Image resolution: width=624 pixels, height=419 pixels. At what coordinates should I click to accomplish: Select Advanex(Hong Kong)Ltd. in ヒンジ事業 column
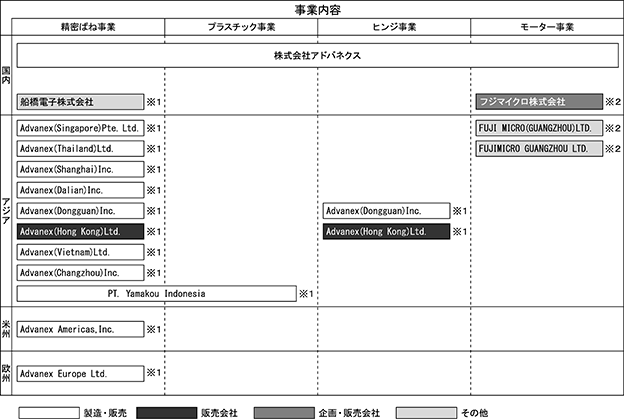coord(386,232)
